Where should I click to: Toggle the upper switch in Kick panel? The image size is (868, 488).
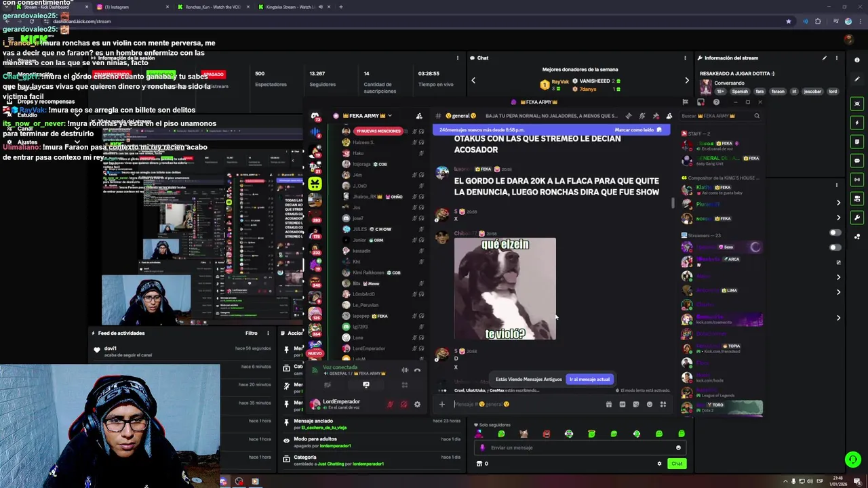835,232
